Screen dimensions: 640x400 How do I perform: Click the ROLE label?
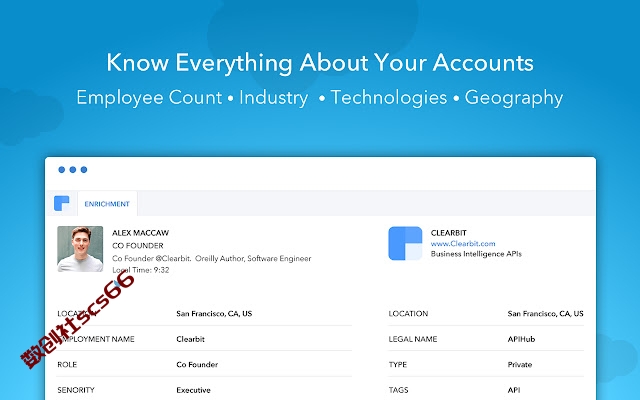tap(67, 364)
